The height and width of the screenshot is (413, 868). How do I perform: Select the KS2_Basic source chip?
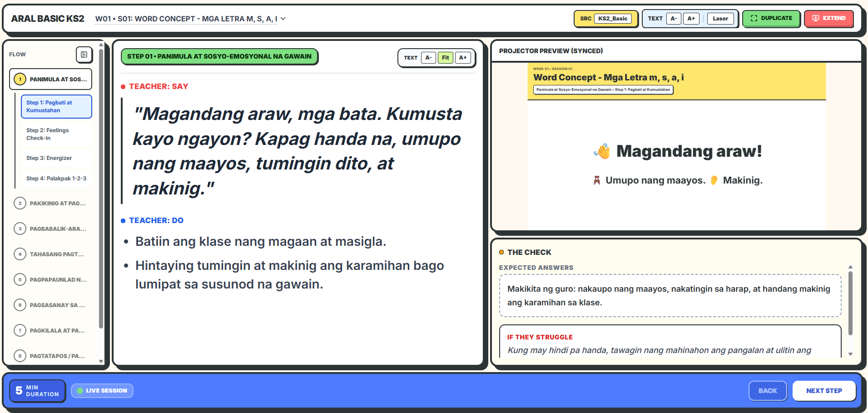[612, 19]
